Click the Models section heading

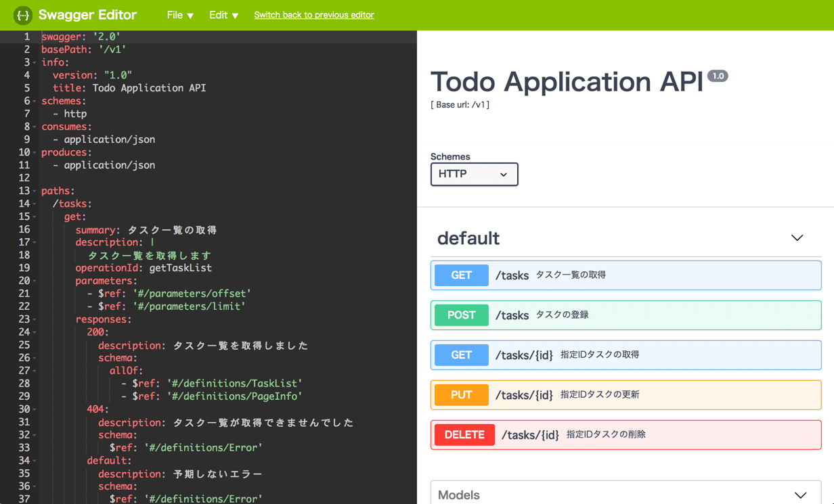click(x=459, y=495)
